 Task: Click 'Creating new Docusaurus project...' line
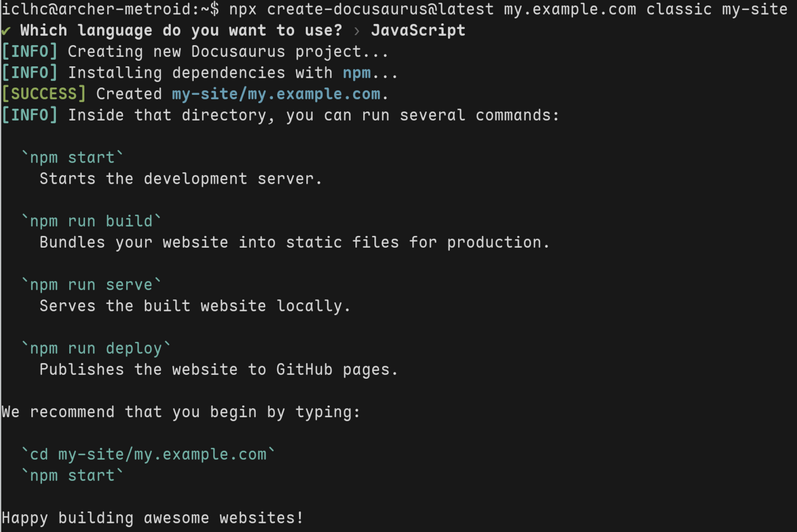195,52
